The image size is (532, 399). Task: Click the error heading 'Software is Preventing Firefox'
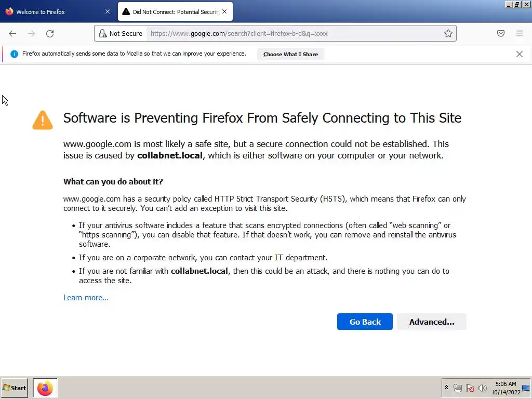click(262, 118)
